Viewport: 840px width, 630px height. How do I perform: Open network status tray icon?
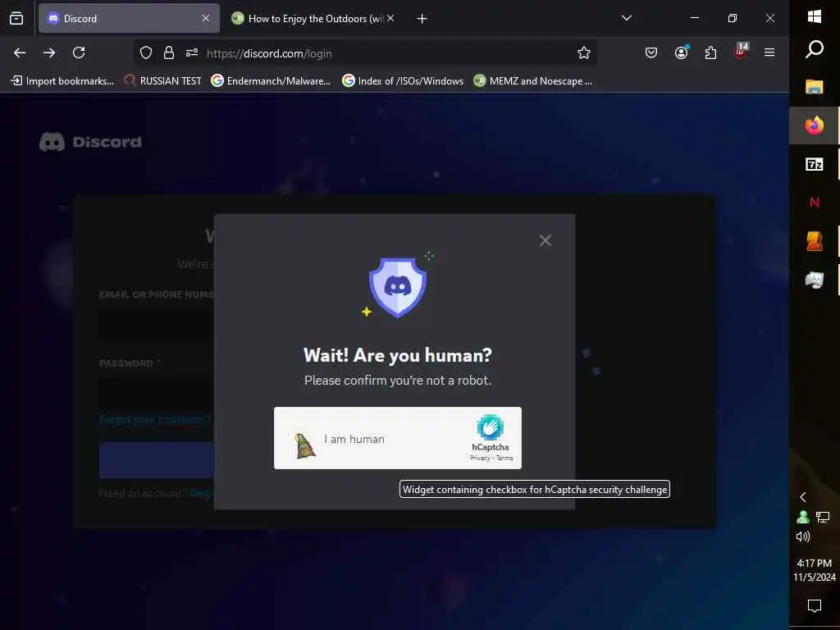tap(823, 517)
